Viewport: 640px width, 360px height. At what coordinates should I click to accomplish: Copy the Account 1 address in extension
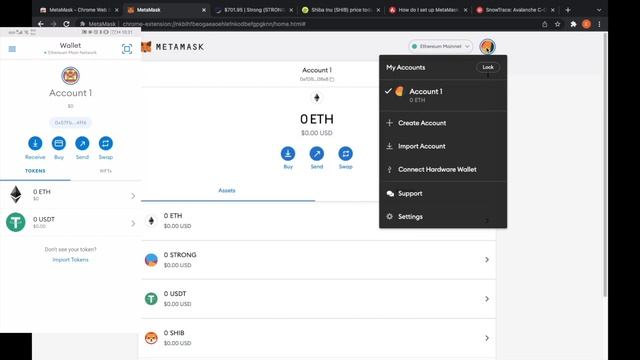click(317, 79)
